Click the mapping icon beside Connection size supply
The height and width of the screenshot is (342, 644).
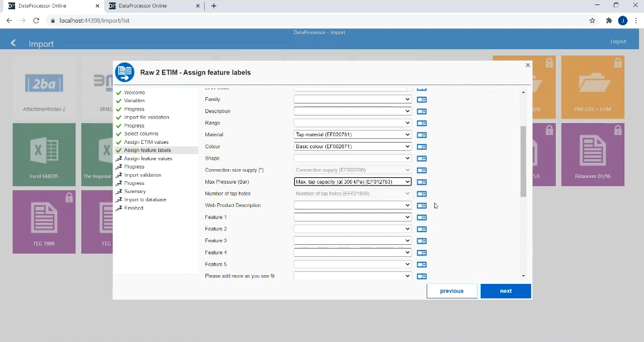[422, 170]
